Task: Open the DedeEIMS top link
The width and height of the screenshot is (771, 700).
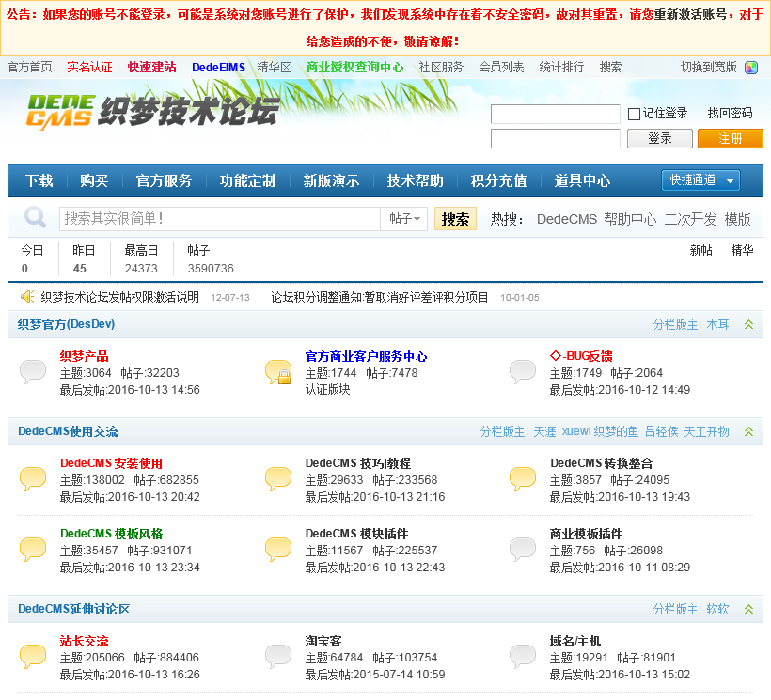Action: tap(218, 68)
